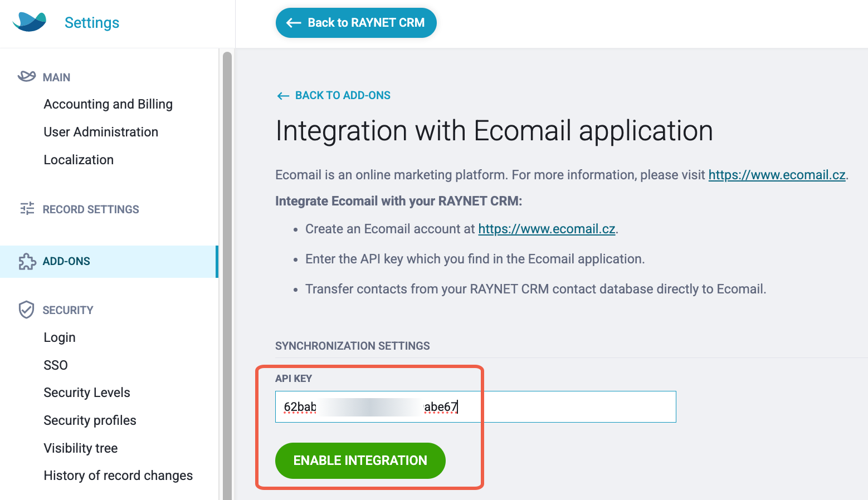Open the Login security page
This screenshot has width=868, height=500.
coord(60,337)
